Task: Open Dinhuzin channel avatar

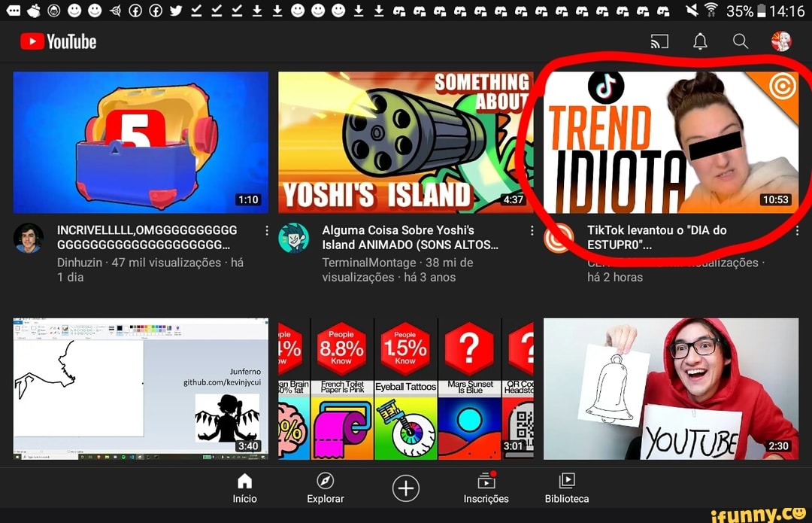Action: coord(29,238)
